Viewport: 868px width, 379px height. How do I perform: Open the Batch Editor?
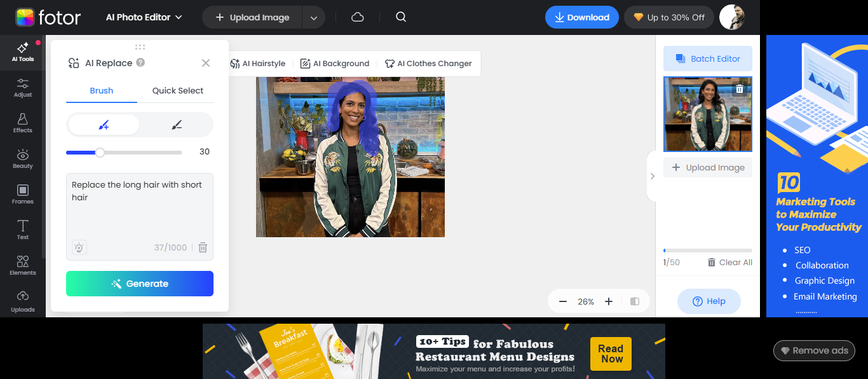pos(708,59)
